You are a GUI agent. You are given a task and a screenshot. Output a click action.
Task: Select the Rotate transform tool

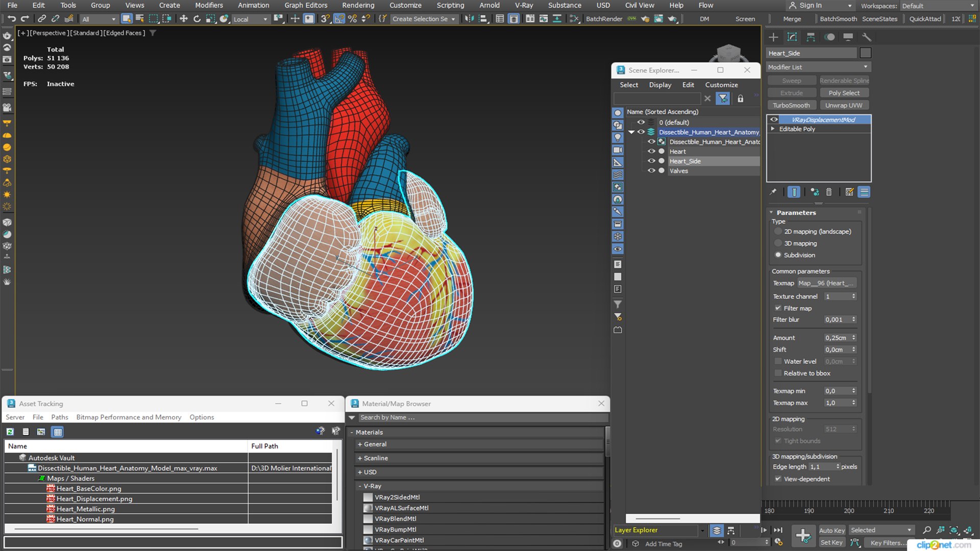pyautogui.click(x=197, y=19)
